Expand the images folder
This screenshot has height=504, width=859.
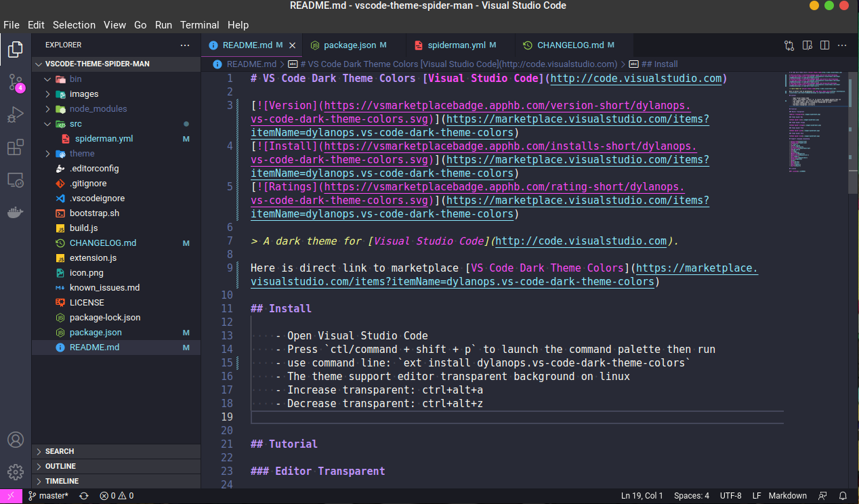tap(116, 93)
